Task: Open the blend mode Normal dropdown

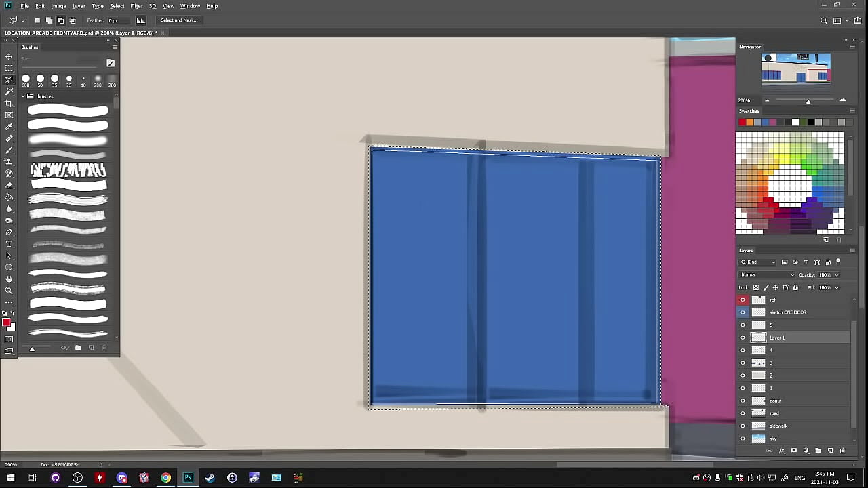Action: click(x=766, y=275)
